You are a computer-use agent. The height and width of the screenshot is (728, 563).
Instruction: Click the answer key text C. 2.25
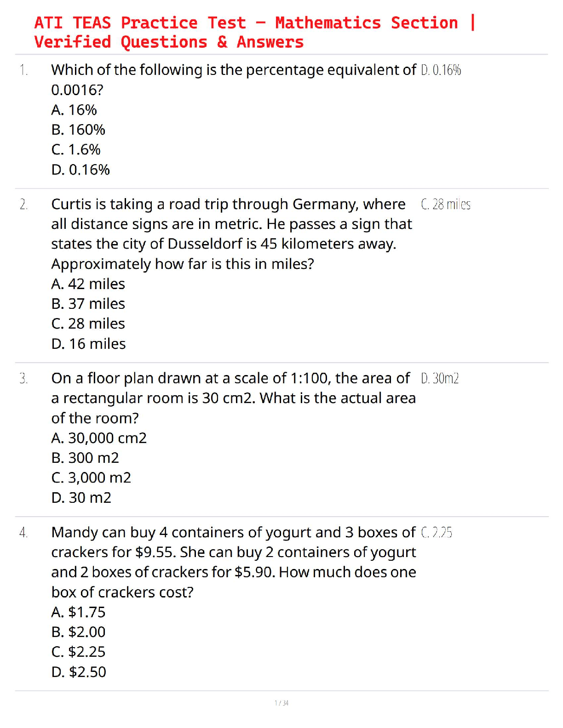tap(437, 532)
